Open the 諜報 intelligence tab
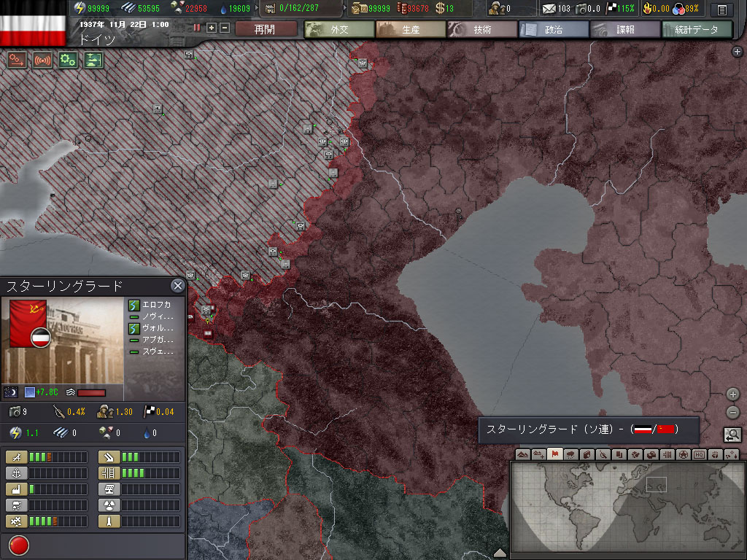 pos(624,29)
